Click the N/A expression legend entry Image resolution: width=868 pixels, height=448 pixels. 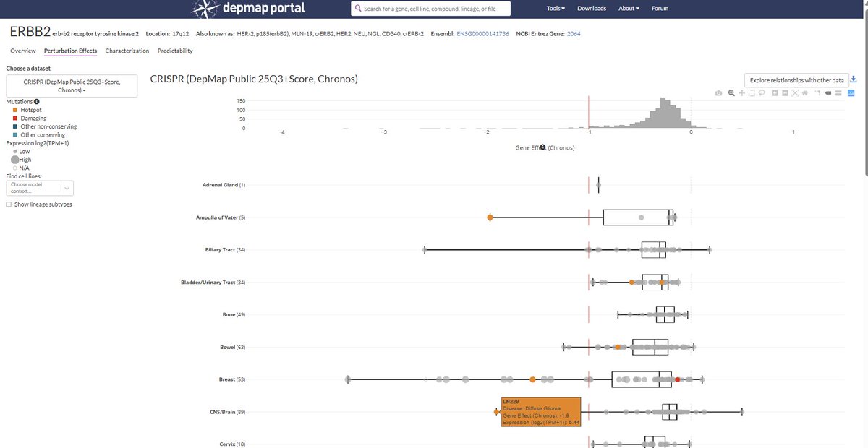[20, 168]
